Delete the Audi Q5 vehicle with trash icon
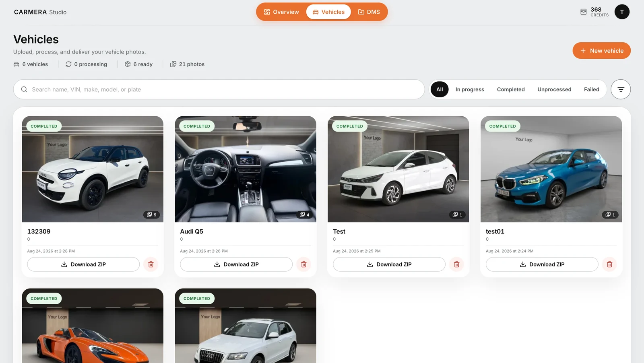This screenshot has height=363, width=644. [304, 264]
